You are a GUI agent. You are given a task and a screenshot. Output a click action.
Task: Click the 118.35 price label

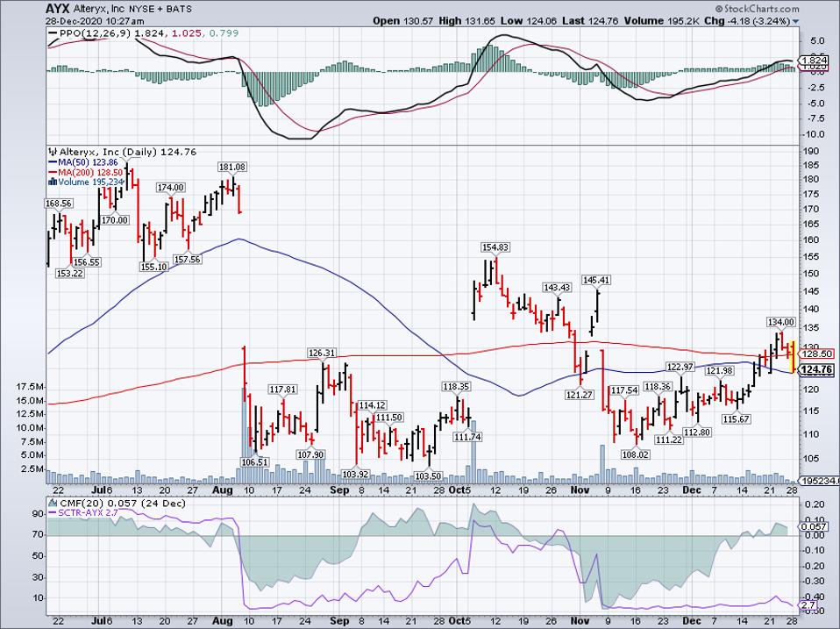(x=456, y=386)
